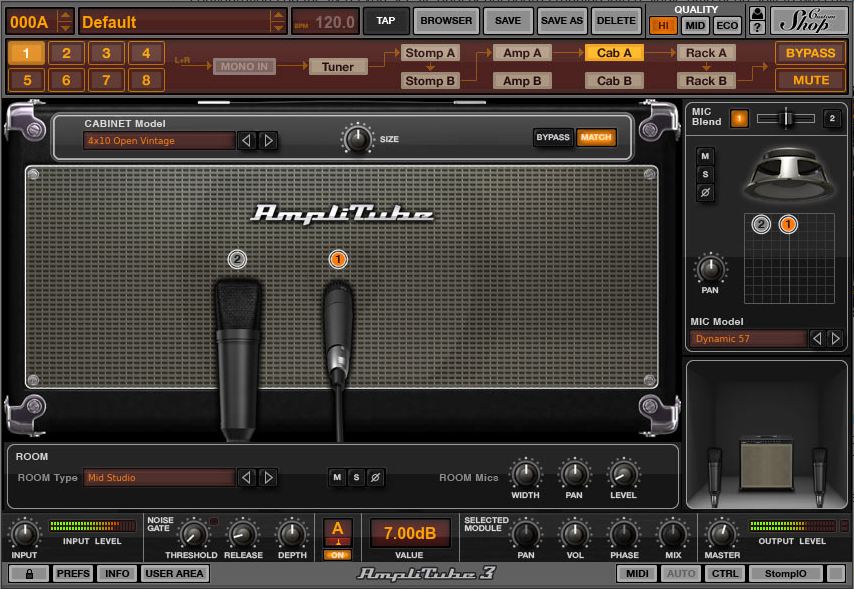Click the SAVE AS button
Image resolution: width=854 pixels, height=589 pixels.
pos(562,21)
